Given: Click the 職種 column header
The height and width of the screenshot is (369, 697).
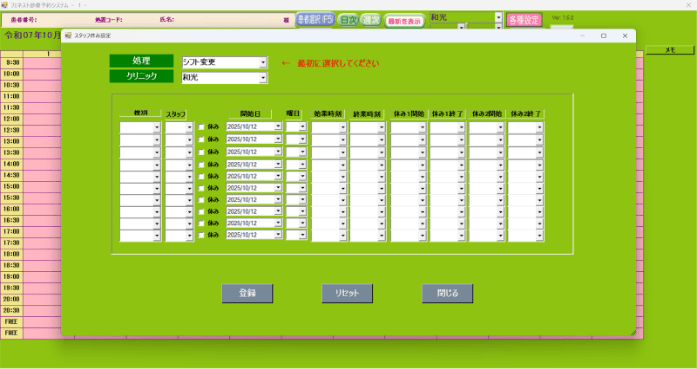Looking at the screenshot, I should 140,113.
